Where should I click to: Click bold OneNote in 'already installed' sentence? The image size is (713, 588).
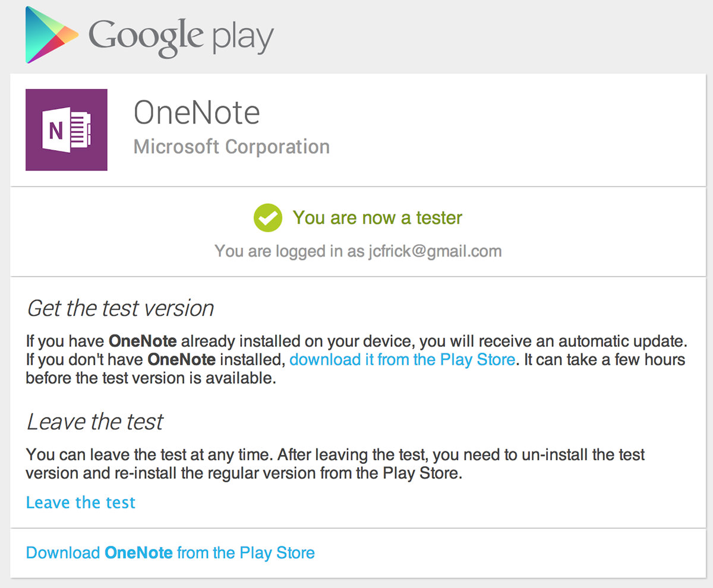[x=143, y=342]
